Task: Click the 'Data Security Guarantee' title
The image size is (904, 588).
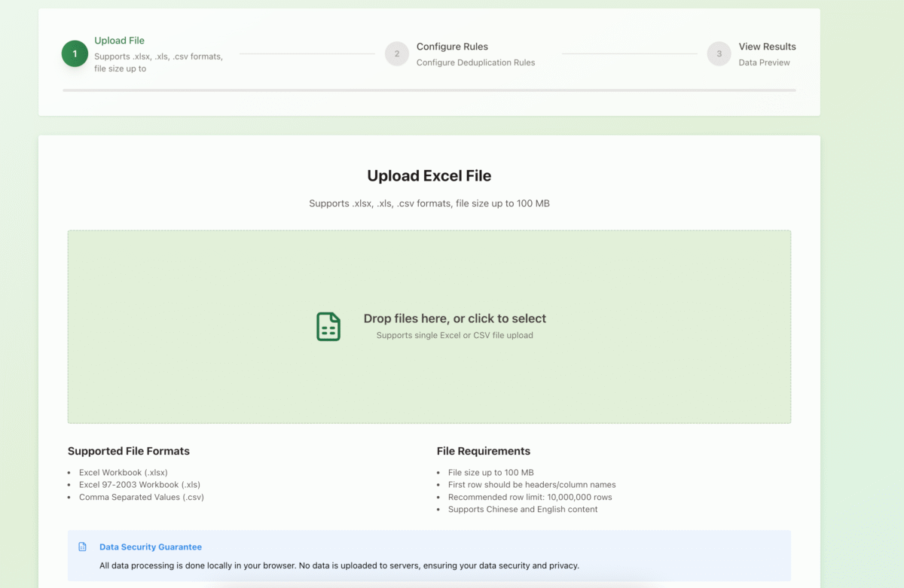Action: click(x=151, y=547)
